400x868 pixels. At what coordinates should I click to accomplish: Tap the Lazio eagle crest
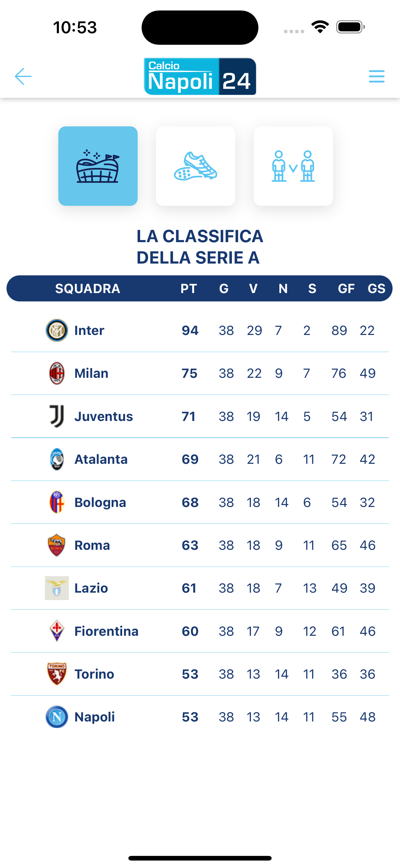pos(57,588)
